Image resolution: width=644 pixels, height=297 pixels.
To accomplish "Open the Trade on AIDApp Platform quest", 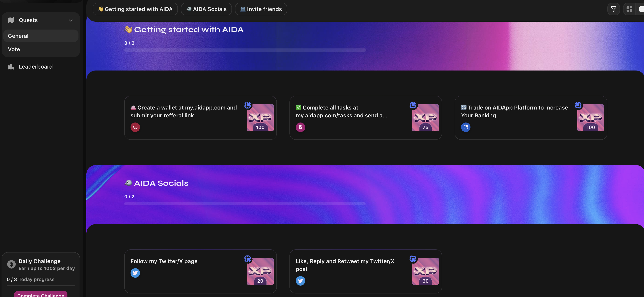I will click(x=531, y=118).
